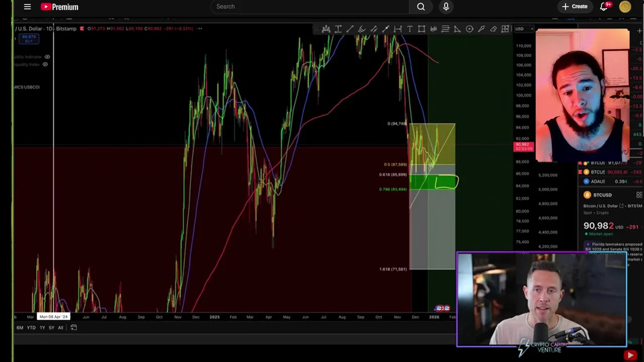Click the magnifier search button
This screenshot has width=644, height=362.
tap(421, 7)
